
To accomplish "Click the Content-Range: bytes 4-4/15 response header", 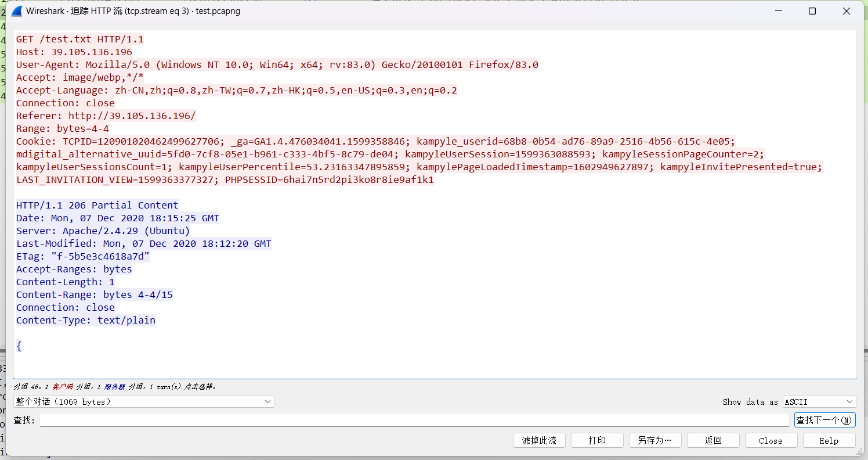I will 95,294.
